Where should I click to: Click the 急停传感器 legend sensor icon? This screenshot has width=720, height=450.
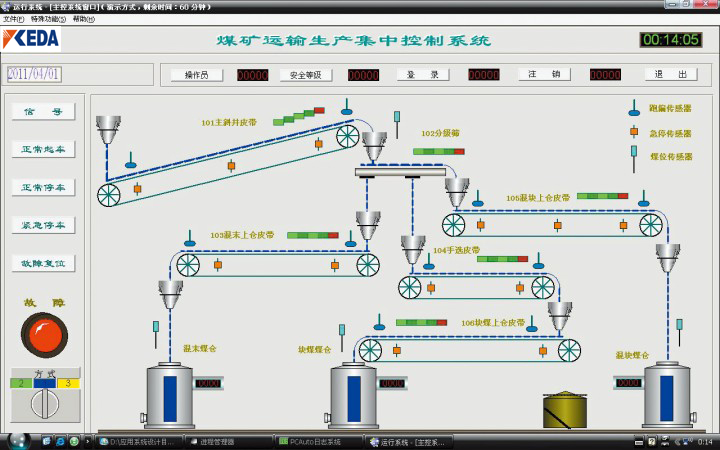pyautogui.click(x=633, y=132)
